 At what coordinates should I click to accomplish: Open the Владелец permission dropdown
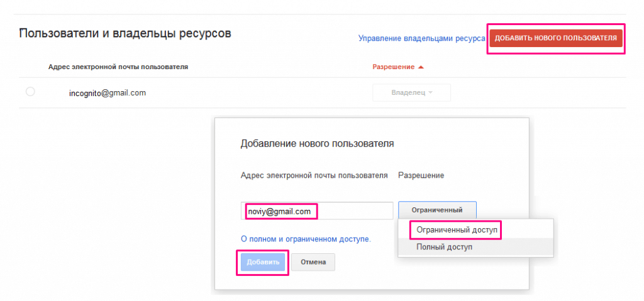411,93
